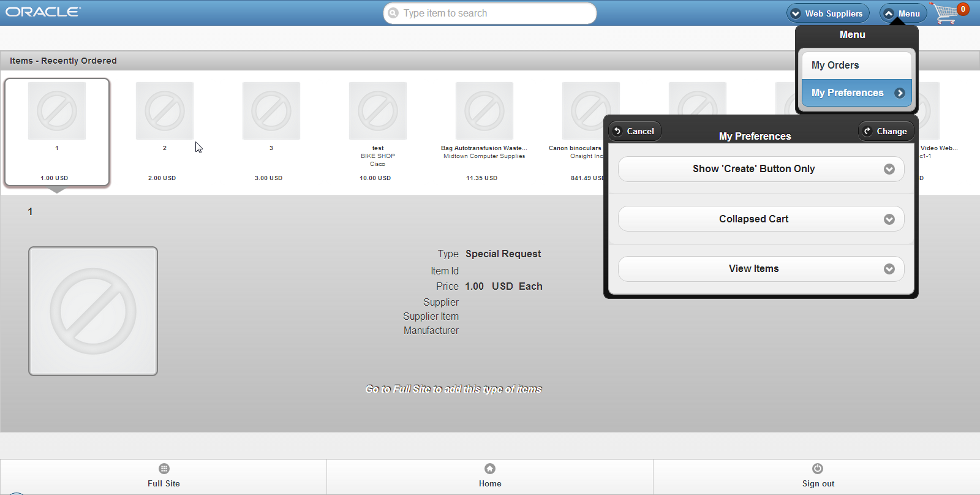Click the Cancel back-arrow icon
This screenshot has height=495, width=980.
tap(617, 131)
